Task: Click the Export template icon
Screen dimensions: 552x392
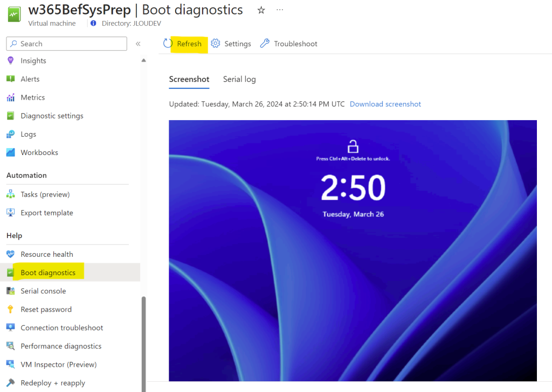Action: pos(11,212)
